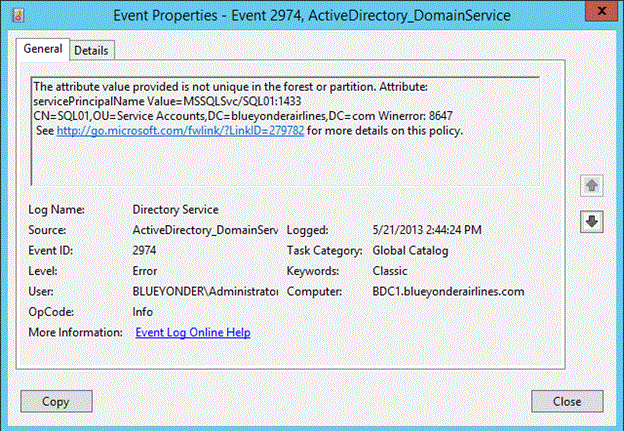Click the 'Log Name:' label
This screenshot has width=624, height=431.
(56, 210)
